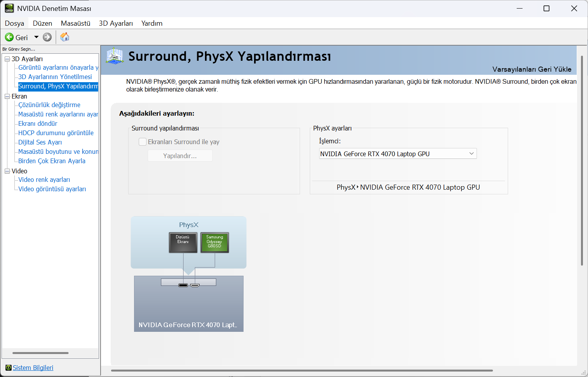Select the Dizüstü Ekranı display icon

[183, 242]
